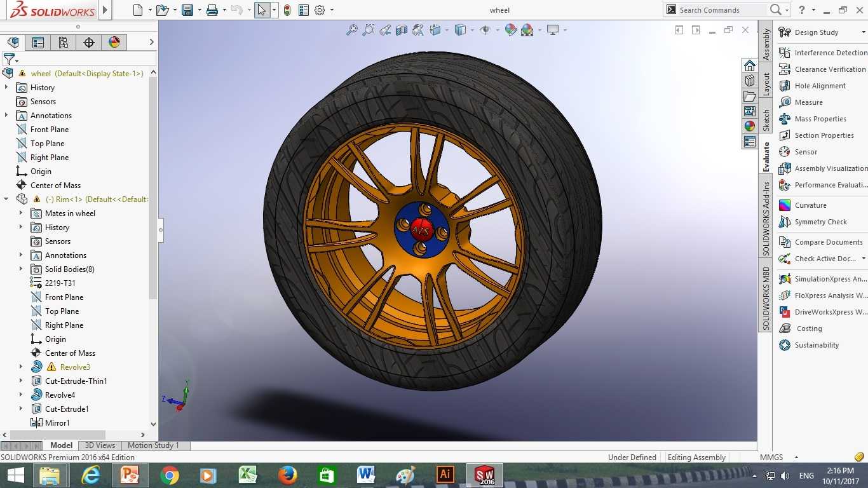
Task: Select the Top Plane under wheel
Action: (x=47, y=144)
